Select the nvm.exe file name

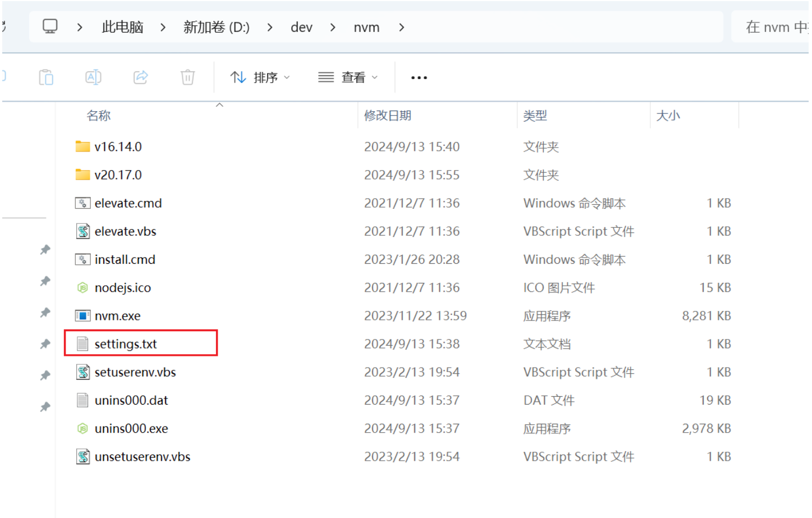pos(117,316)
